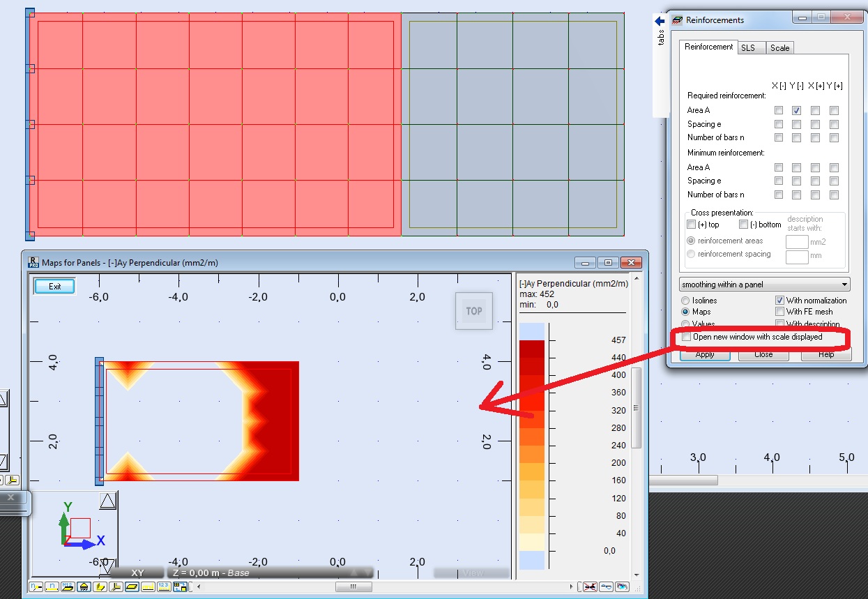Click the eye preview icon in bottom bar
868x599 pixels.
[622, 587]
